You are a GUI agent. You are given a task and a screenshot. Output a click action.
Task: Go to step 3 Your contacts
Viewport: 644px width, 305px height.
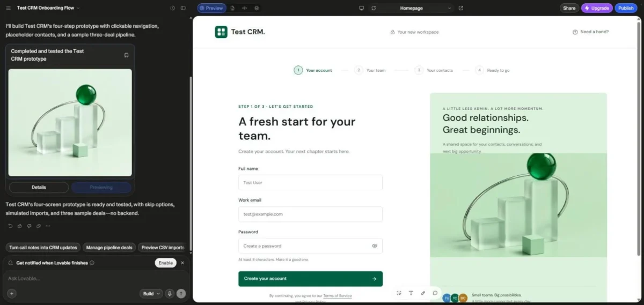(x=434, y=70)
